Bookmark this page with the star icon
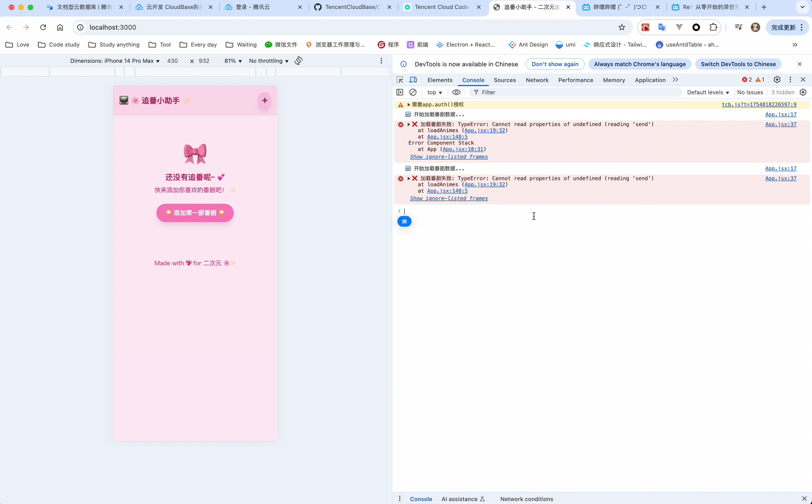This screenshot has height=504, width=812. point(622,27)
